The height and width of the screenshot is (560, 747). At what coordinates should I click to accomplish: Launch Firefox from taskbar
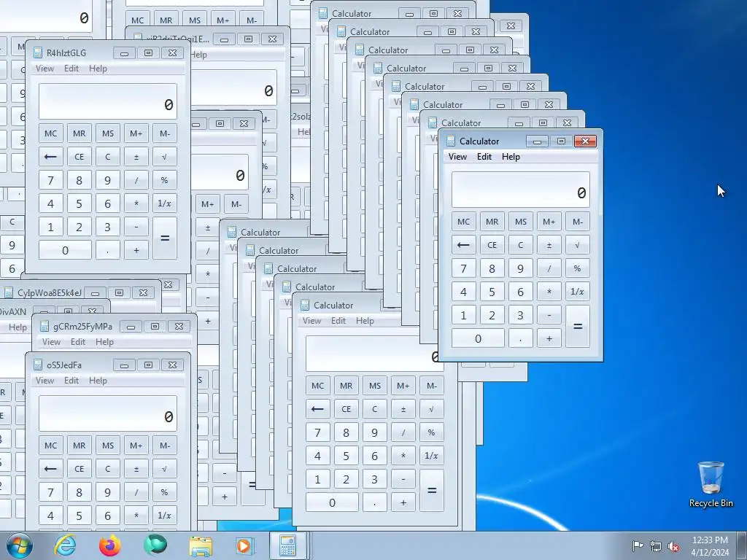click(x=109, y=545)
